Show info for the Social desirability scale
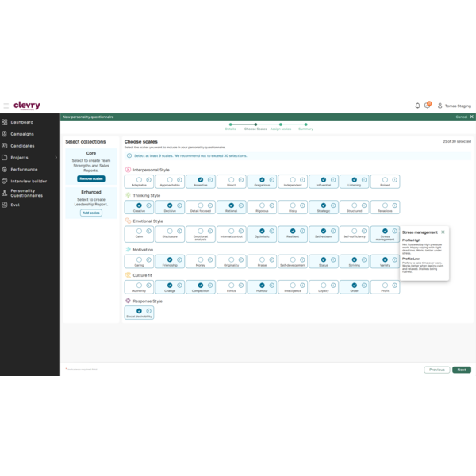The height and width of the screenshot is (476, 476). coord(149,311)
